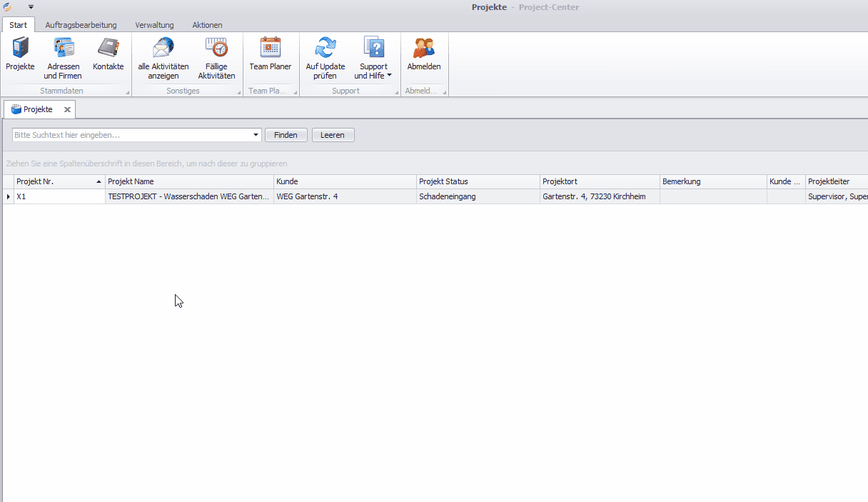The image size is (868, 502).
Task: Open the search text dropdown arrow
Action: 256,135
